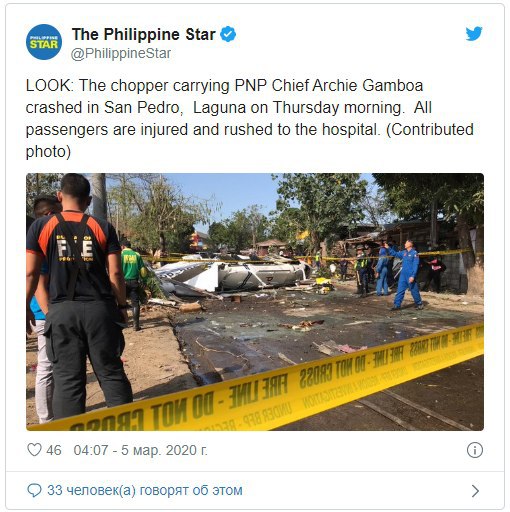510x512 pixels.
Task: Click the blue-uniformed rescuer in photo
Action: (x=405, y=274)
